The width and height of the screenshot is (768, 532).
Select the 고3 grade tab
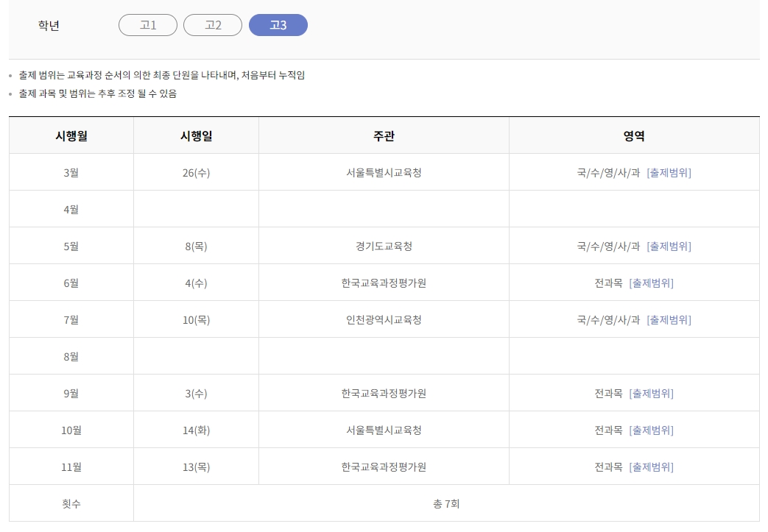[278, 24]
